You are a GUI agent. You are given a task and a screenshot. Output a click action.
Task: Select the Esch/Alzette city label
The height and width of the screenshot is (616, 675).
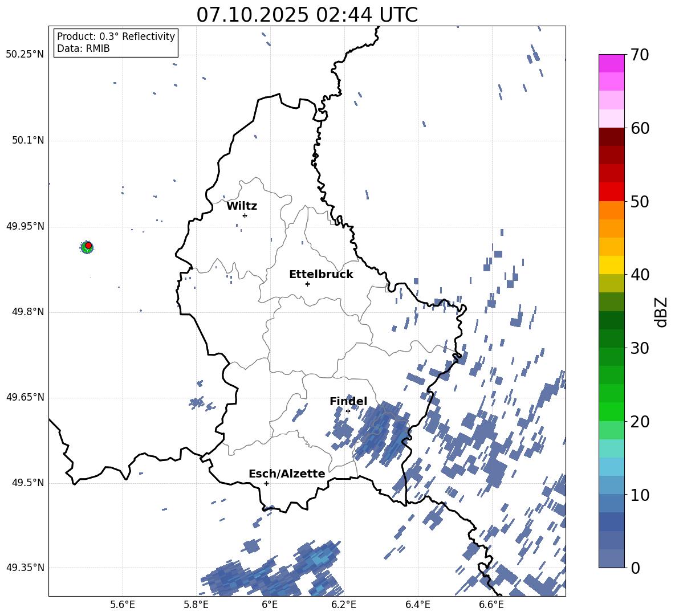click(x=287, y=474)
